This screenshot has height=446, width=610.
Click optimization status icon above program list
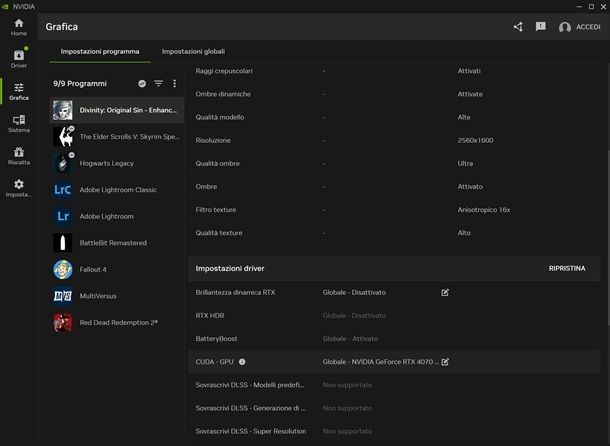(142, 84)
